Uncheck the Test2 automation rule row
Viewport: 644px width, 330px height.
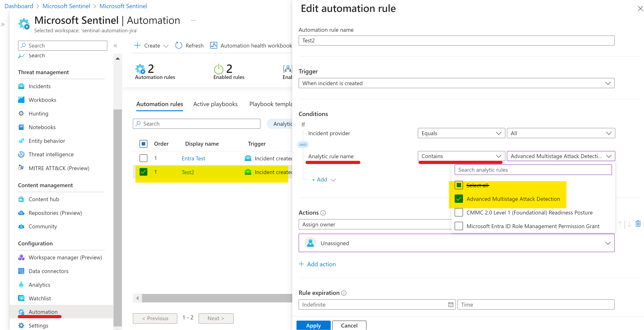[143, 172]
